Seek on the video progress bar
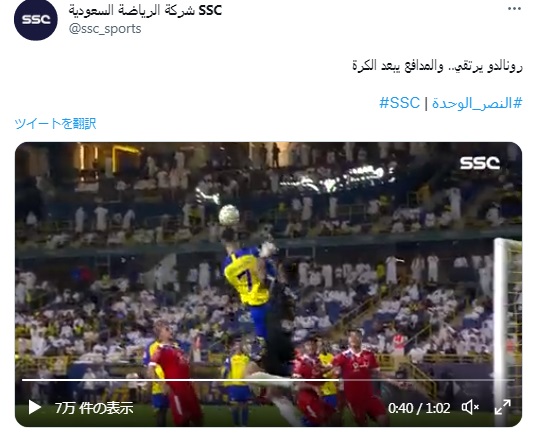 point(268,380)
